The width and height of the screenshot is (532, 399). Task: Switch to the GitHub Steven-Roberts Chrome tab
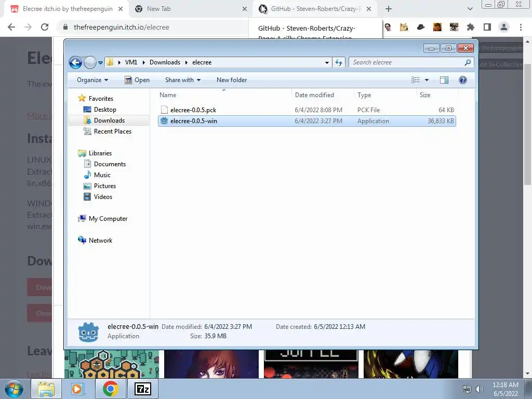(x=314, y=9)
